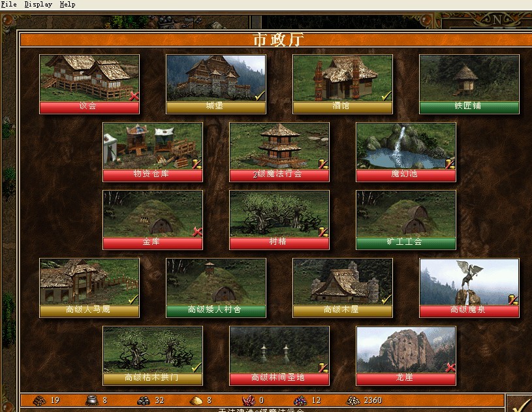The image size is (532, 412).
Task: Select the 高级木屋 building picture
Action: [x=343, y=282]
